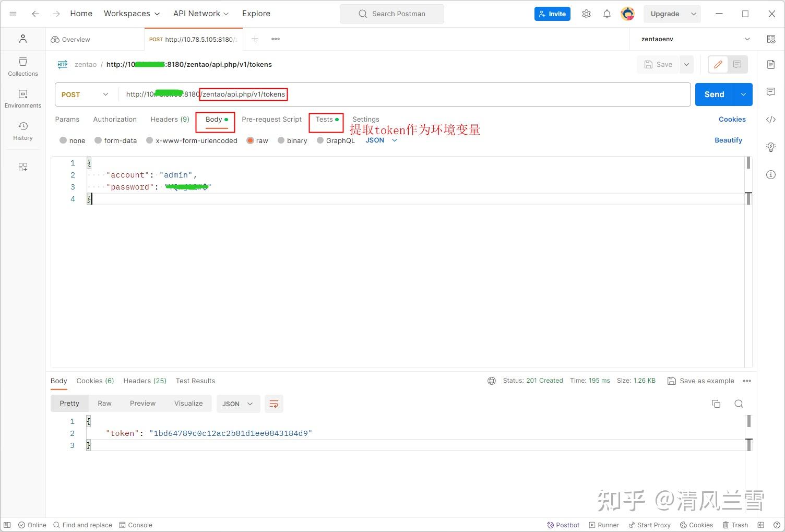Search within the response body
The image size is (785, 532).
point(739,404)
